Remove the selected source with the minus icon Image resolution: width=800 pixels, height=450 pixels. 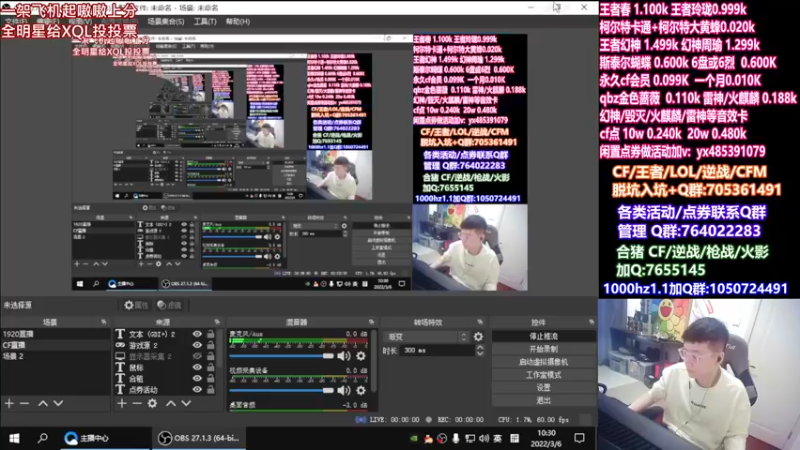coord(137,404)
